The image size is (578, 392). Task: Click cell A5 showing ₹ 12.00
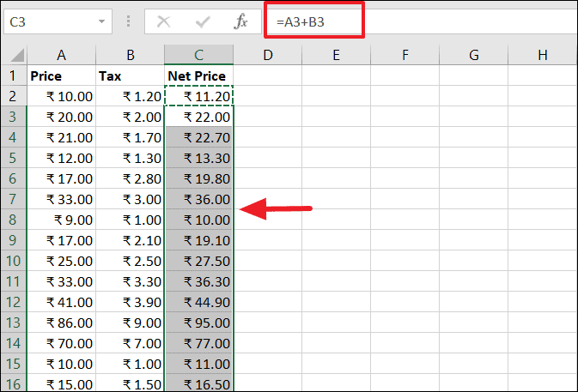tap(61, 158)
